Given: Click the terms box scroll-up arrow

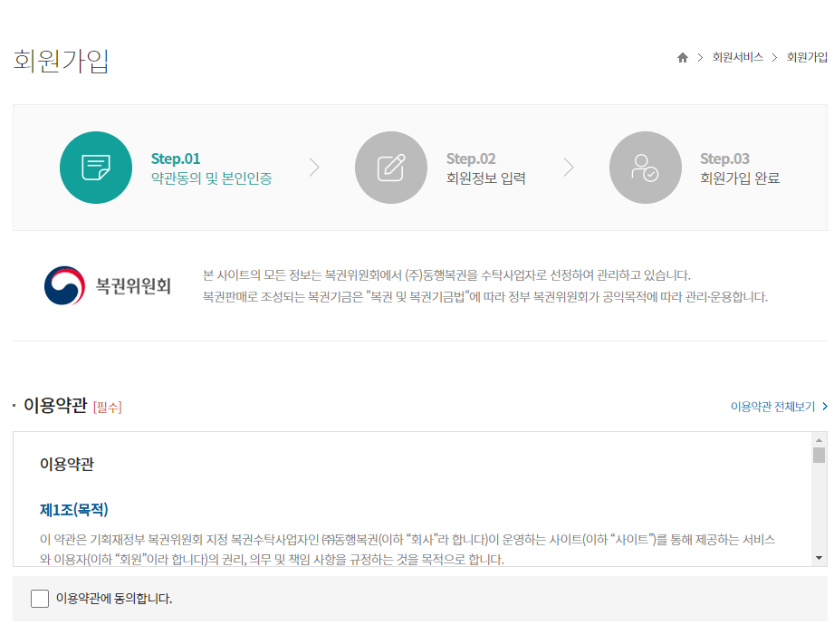Looking at the screenshot, I should [820, 440].
